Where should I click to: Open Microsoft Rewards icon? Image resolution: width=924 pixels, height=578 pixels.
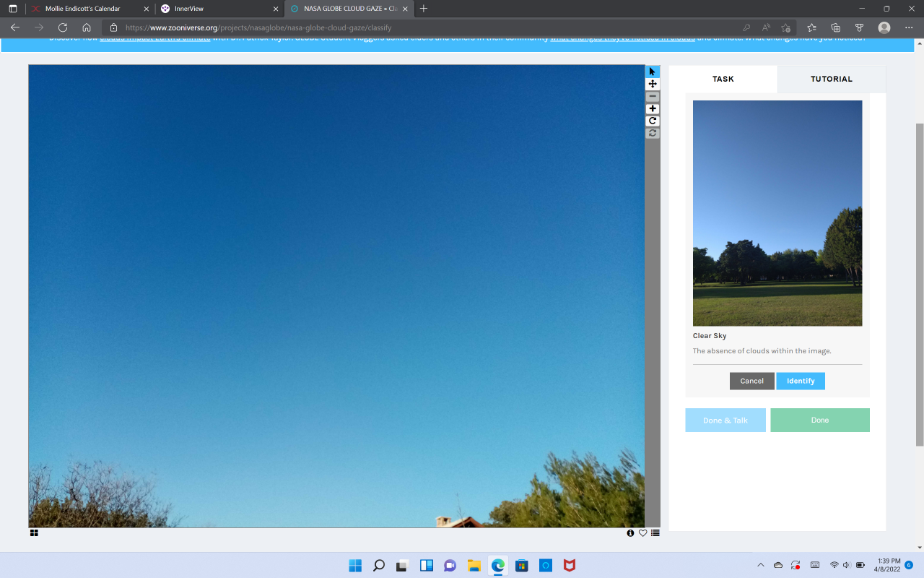coord(859,27)
